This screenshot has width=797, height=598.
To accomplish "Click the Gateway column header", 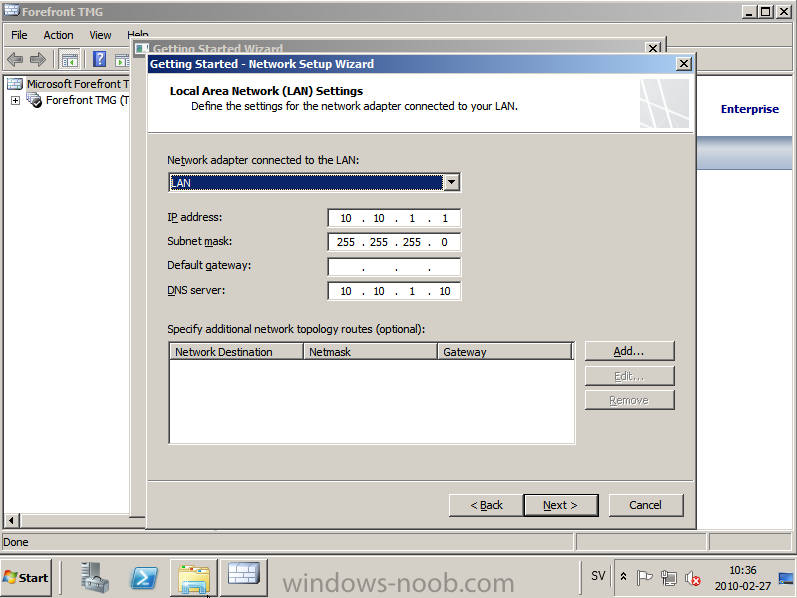I will [505, 352].
